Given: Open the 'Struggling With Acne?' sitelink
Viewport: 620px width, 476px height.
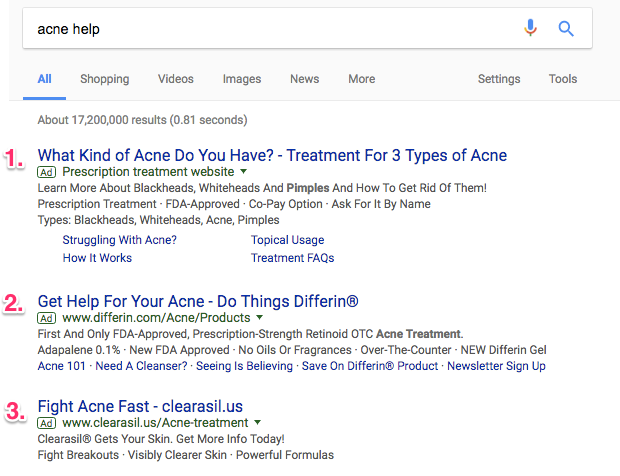Looking at the screenshot, I should pos(119,240).
